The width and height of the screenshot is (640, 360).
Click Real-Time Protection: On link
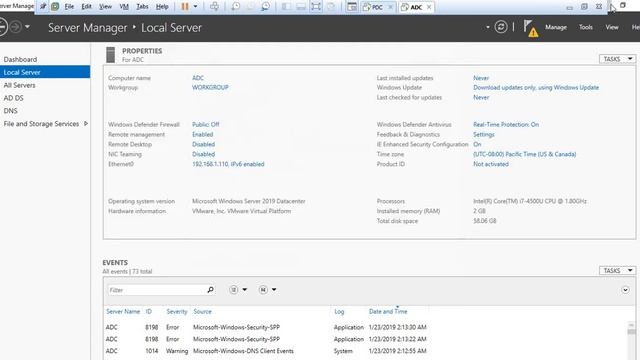pos(506,124)
